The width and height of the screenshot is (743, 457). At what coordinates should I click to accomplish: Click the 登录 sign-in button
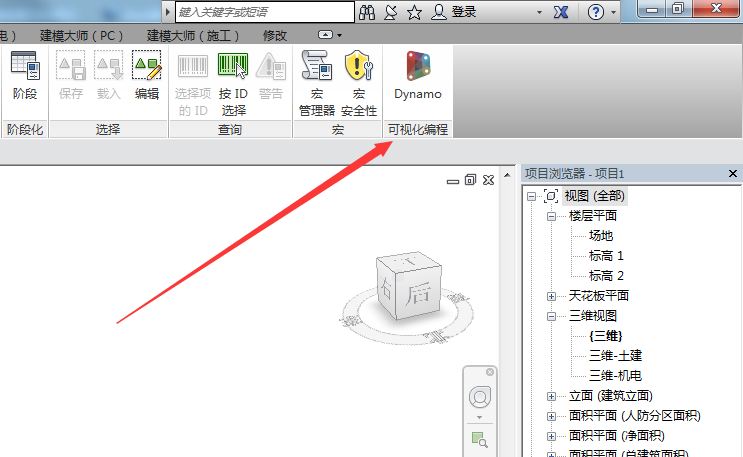(x=463, y=12)
